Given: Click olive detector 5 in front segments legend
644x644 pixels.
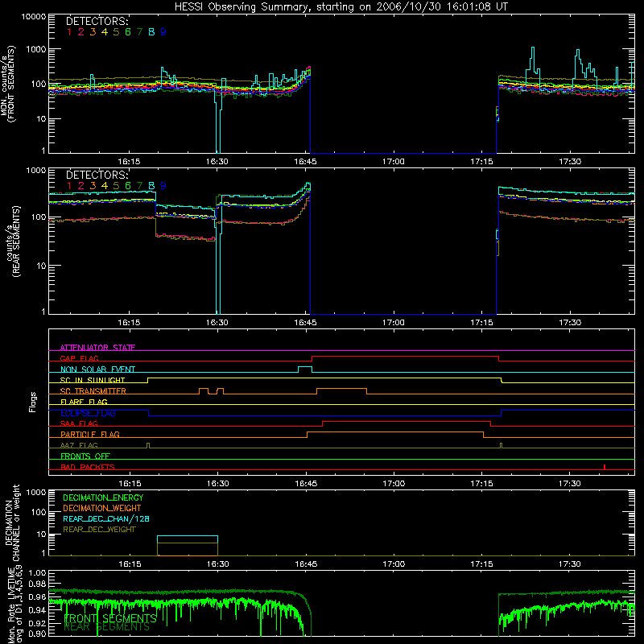Looking at the screenshot, I should pos(116,32).
